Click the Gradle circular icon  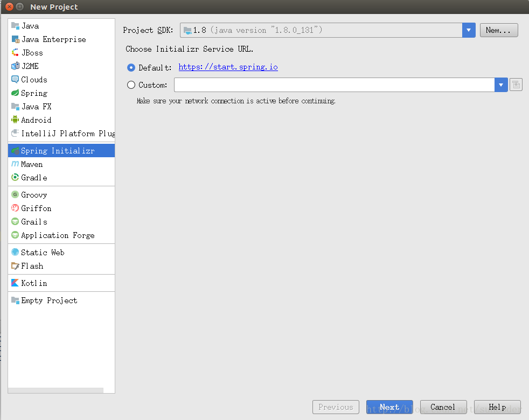[x=15, y=178]
